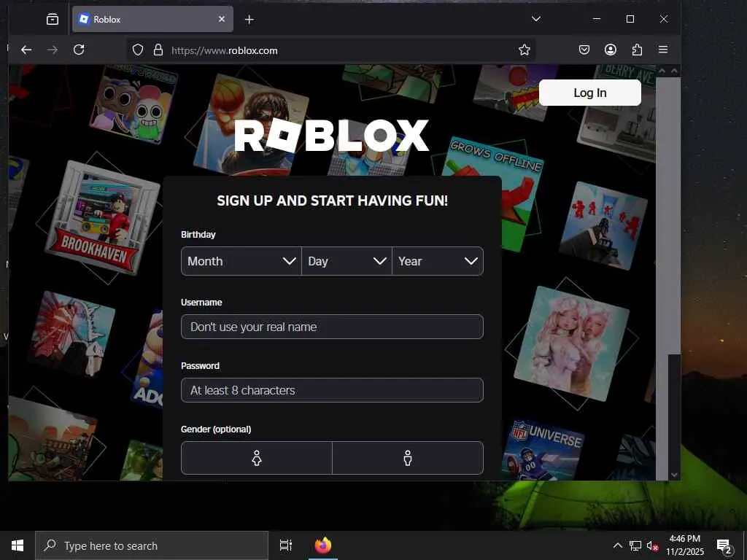The width and height of the screenshot is (747, 560).
Task: Click the NFL Universe game thumbnail
Action: pyautogui.click(x=543, y=450)
